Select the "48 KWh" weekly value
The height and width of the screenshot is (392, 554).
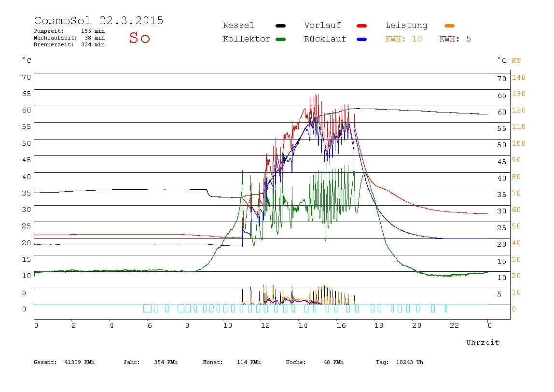coord(333,362)
